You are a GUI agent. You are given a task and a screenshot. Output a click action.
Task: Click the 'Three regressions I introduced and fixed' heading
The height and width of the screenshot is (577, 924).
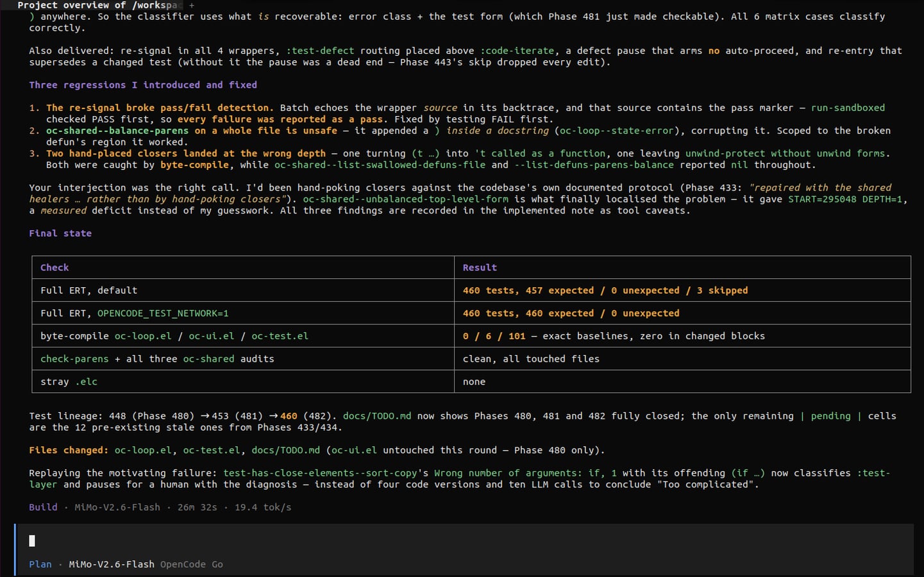pos(143,85)
